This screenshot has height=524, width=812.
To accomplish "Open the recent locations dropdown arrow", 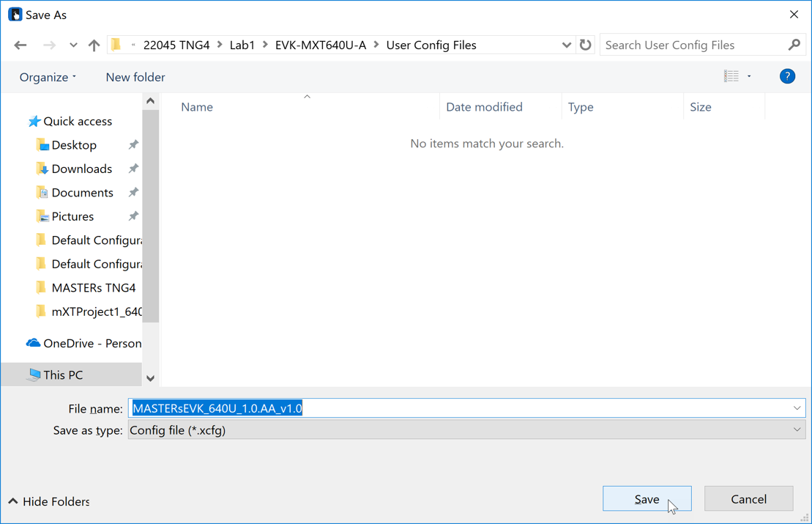I will pos(73,45).
